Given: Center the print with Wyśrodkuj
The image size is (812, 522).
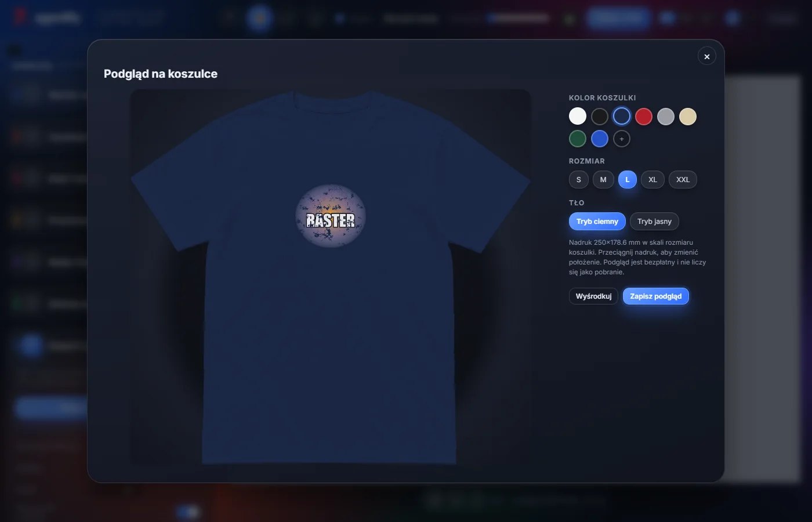Looking at the screenshot, I should coord(593,296).
